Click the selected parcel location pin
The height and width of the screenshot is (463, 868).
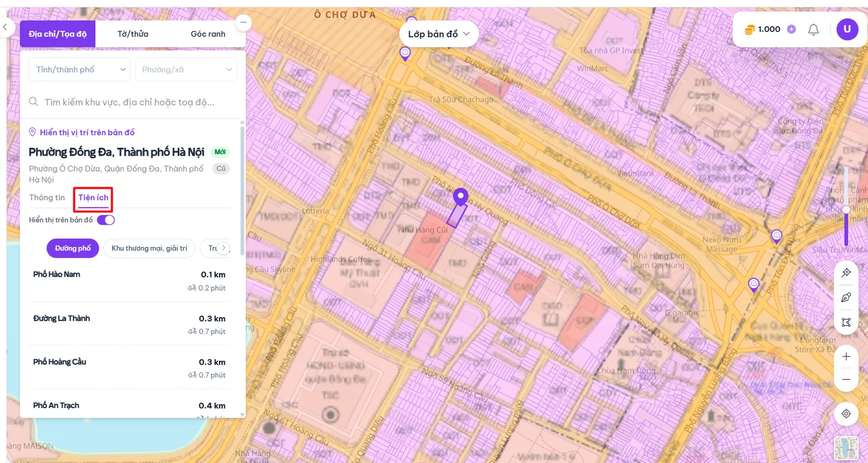coord(461,196)
